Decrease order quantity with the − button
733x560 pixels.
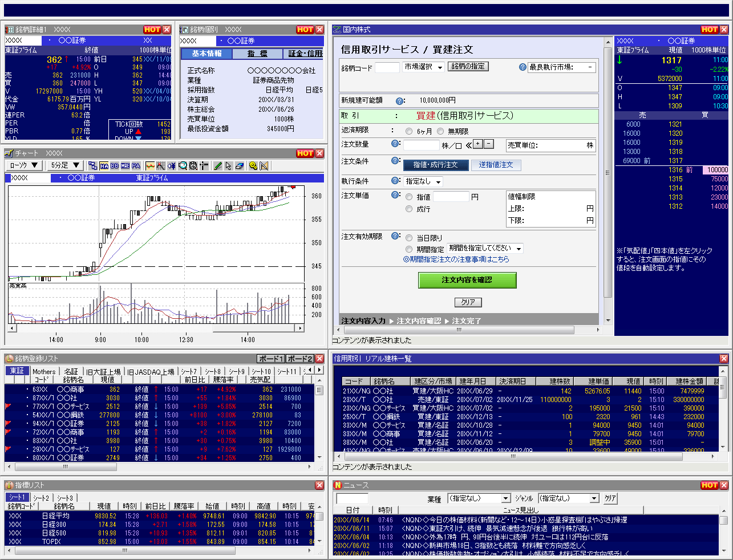pyautogui.click(x=488, y=144)
